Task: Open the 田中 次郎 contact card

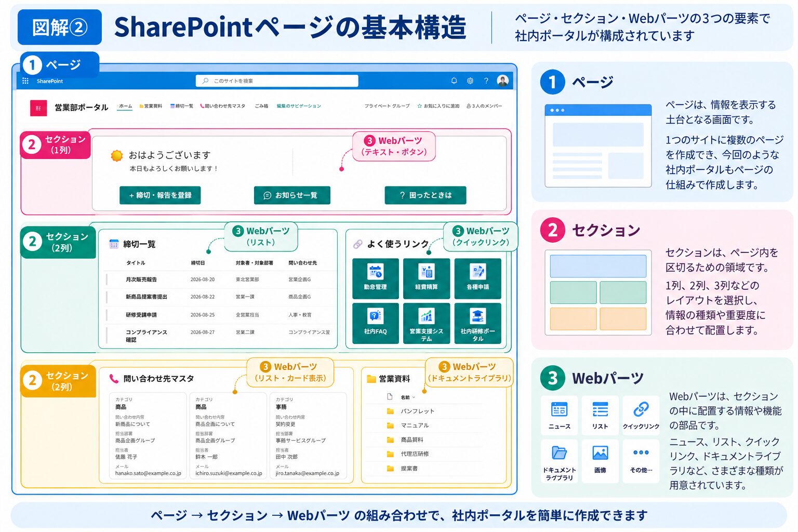Action: (308, 435)
